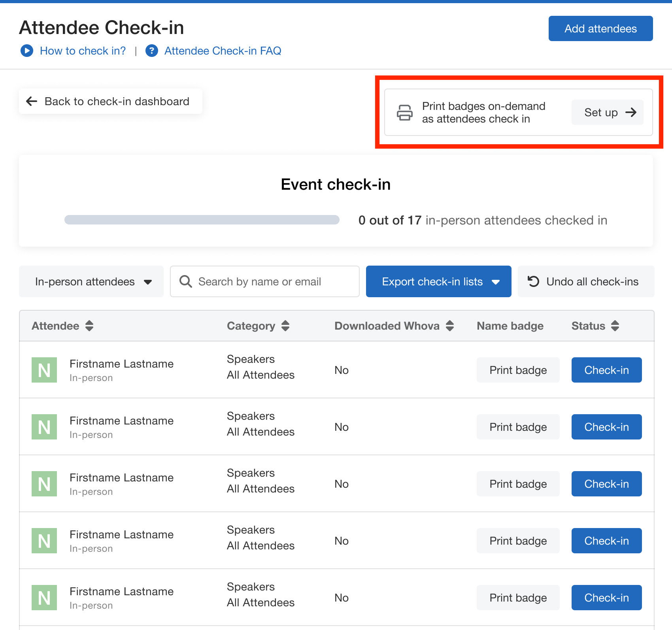Sort the table by Status
Screen dimensions: 672x630
point(615,326)
